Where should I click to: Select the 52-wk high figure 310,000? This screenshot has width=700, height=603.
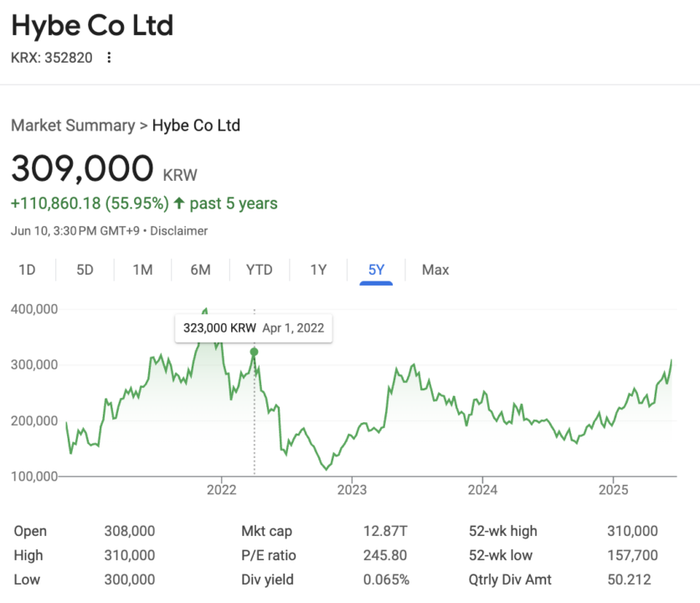pos(632,531)
